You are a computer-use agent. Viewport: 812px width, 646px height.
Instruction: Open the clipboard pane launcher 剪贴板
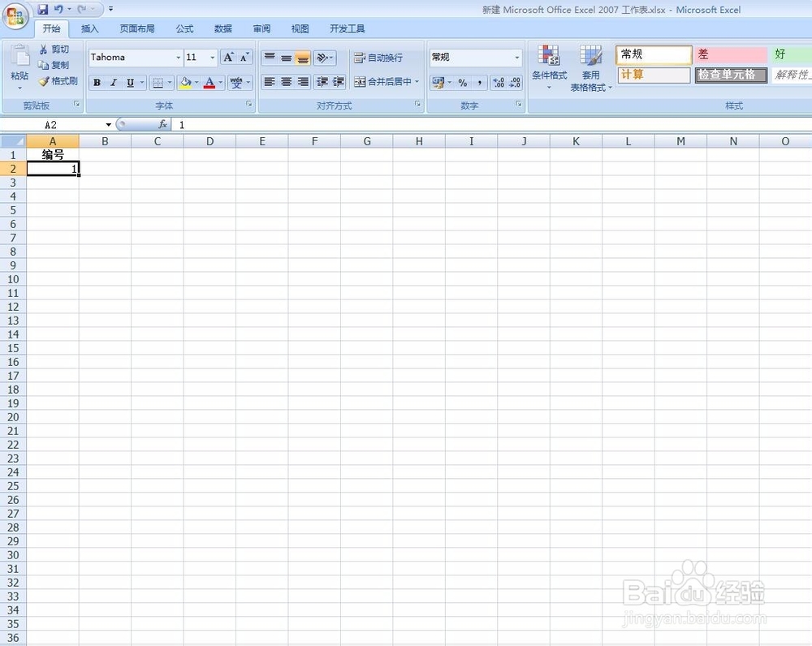(x=76, y=104)
